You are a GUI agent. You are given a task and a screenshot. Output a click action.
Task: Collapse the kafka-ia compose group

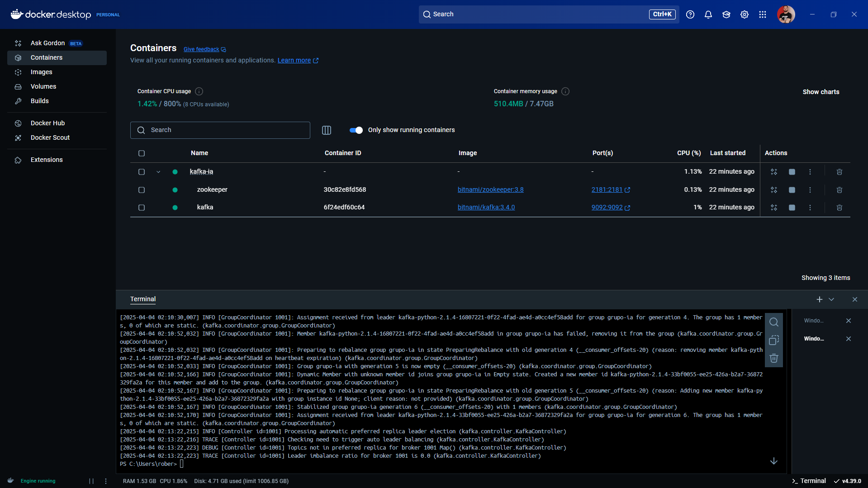coord(158,172)
